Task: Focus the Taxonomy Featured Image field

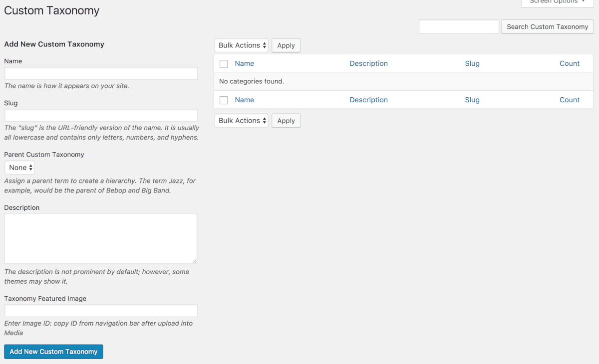Action: (x=101, y=311)
